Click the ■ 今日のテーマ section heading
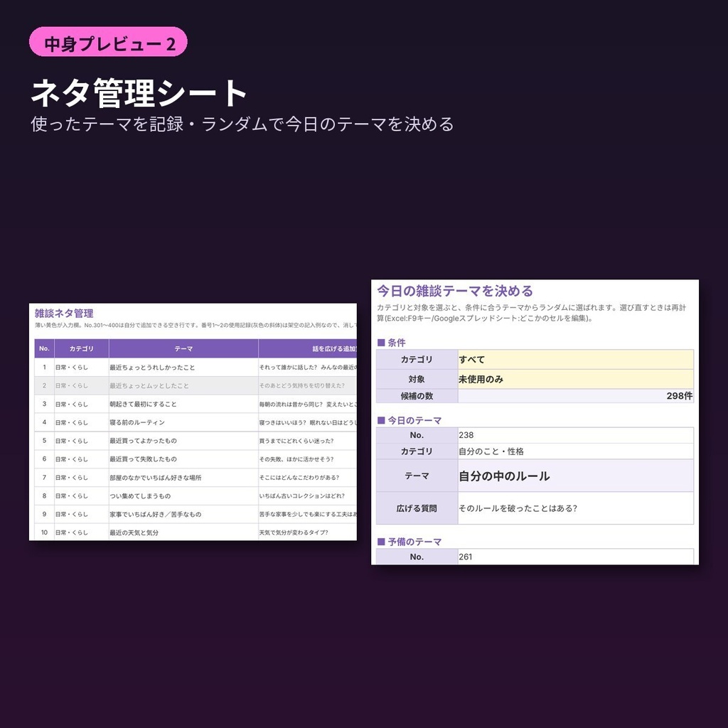The image size is (728, 728). coord(409,420)
